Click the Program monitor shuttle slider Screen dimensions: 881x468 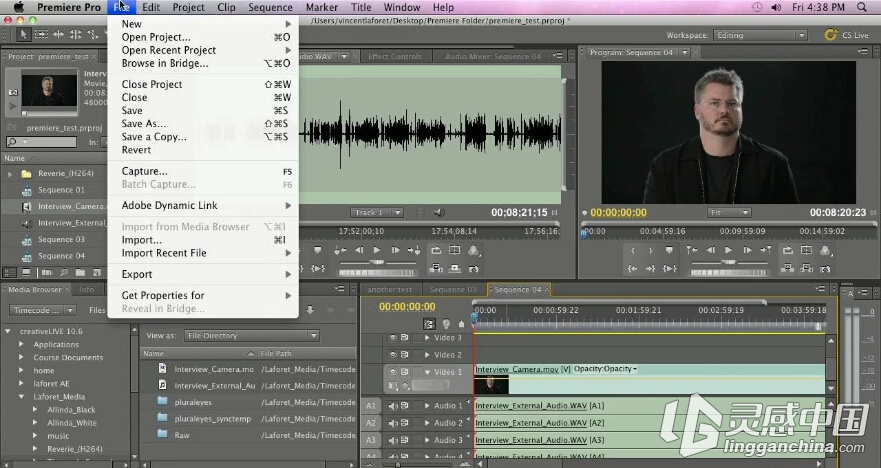click(729, 262)
